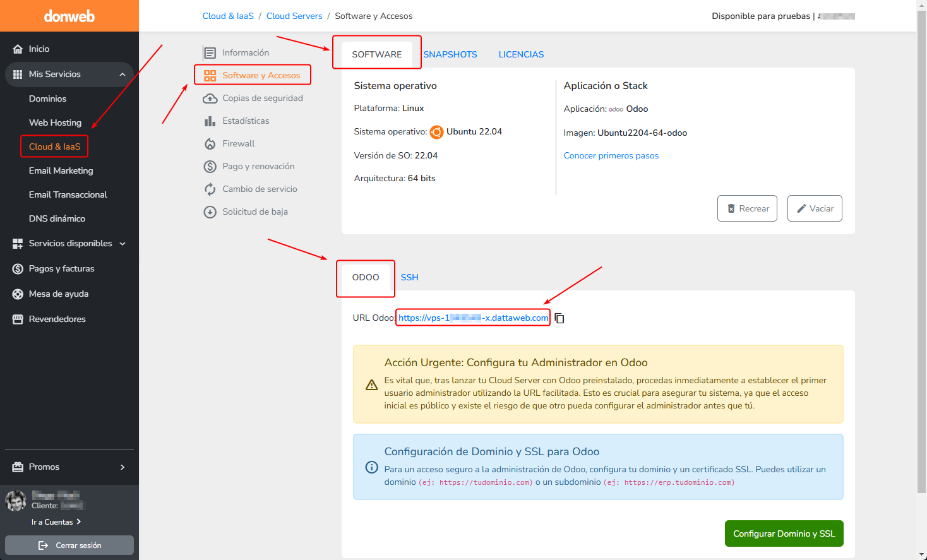Image resolution: width=927 pixels, height=560 pixels.
Task: Click the Solicitud de baja arrow icon
Action: click(x=210, y=212)
